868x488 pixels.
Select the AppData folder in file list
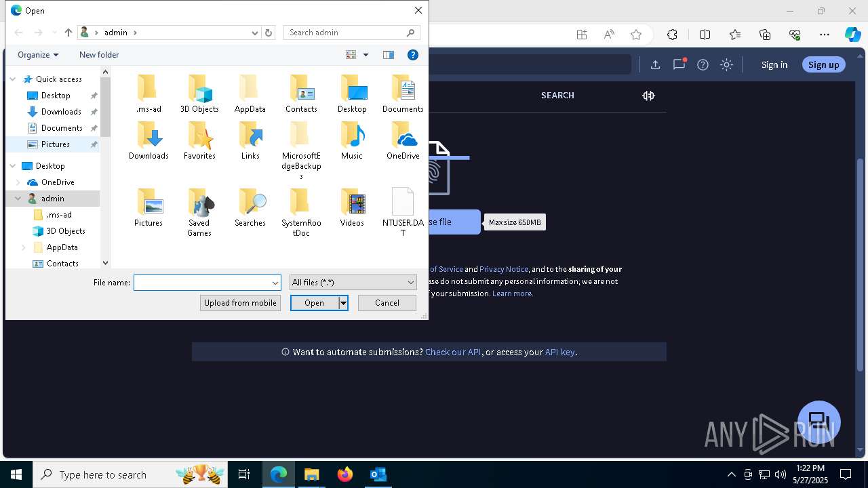(250, 94)
